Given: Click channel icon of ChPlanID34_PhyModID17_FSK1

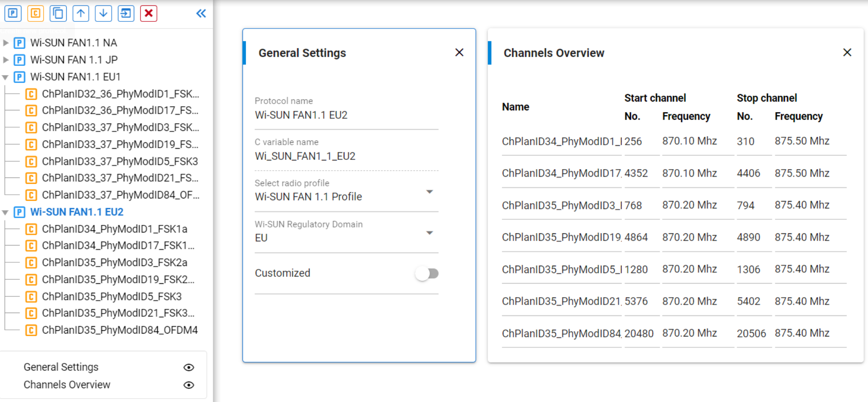Looking at the screenshot, I should [x=31, y=245].
